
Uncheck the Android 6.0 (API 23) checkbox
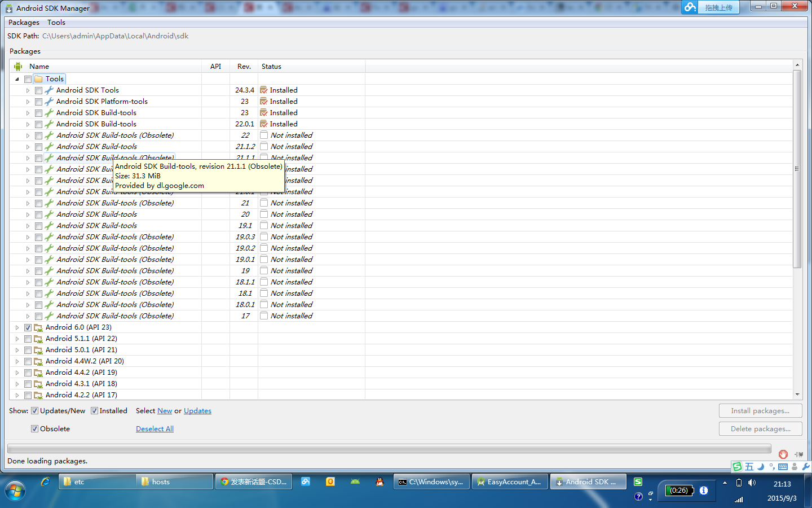coord(28,327)
